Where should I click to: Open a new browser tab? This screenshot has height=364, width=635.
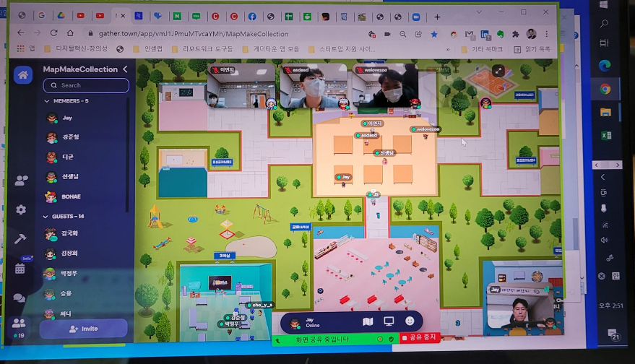(x=437, y=17)
